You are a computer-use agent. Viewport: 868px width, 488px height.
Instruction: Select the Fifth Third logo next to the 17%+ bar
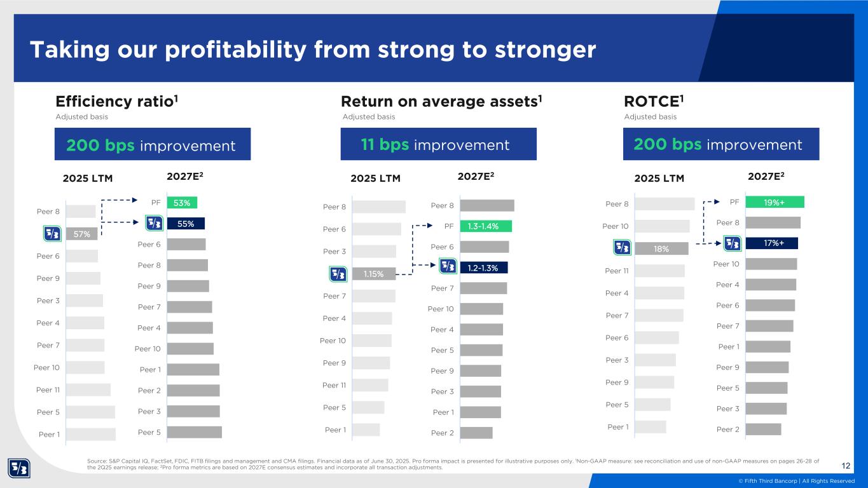pos(733,243)
